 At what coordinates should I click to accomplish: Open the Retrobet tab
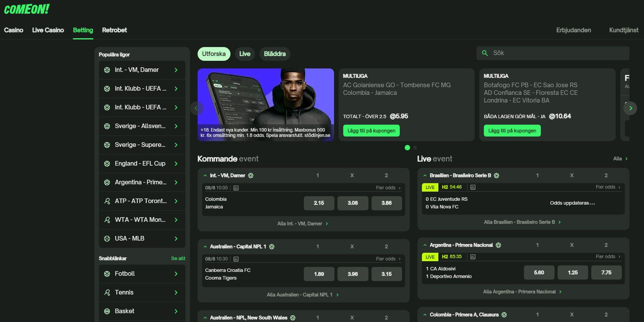coord(114,30)
